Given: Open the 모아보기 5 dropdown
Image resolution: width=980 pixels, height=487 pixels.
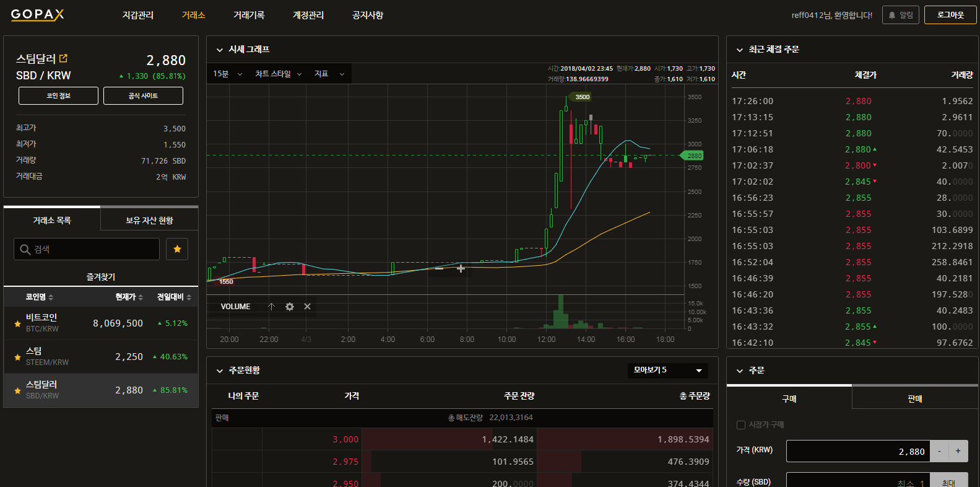Looking at the screenshot, I should coord(667,371).
